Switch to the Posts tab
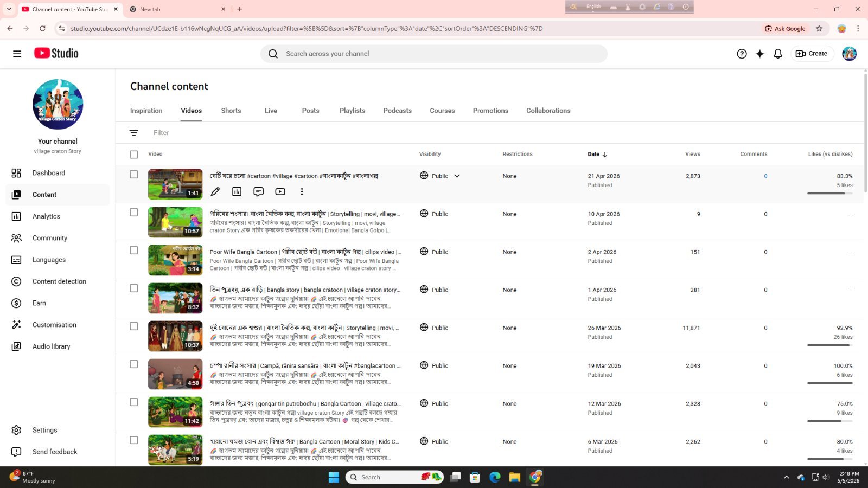This screenshot has height=488, width=868. coord(310,111)
